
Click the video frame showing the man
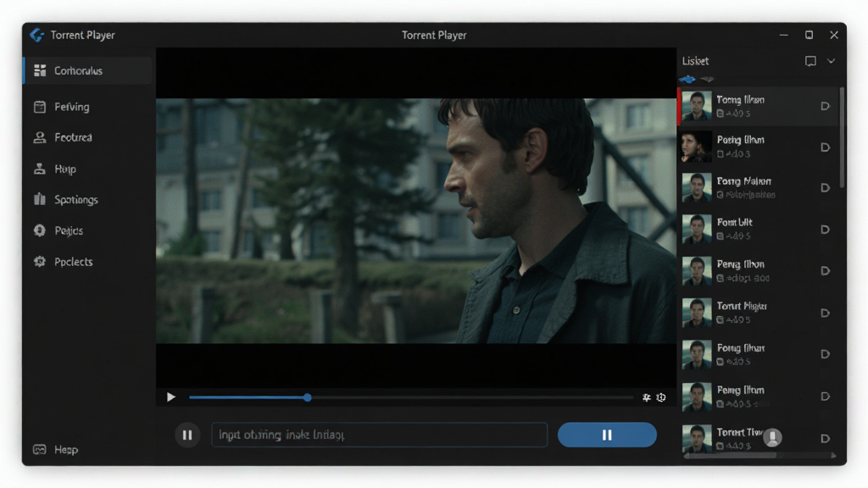[415, 221]
